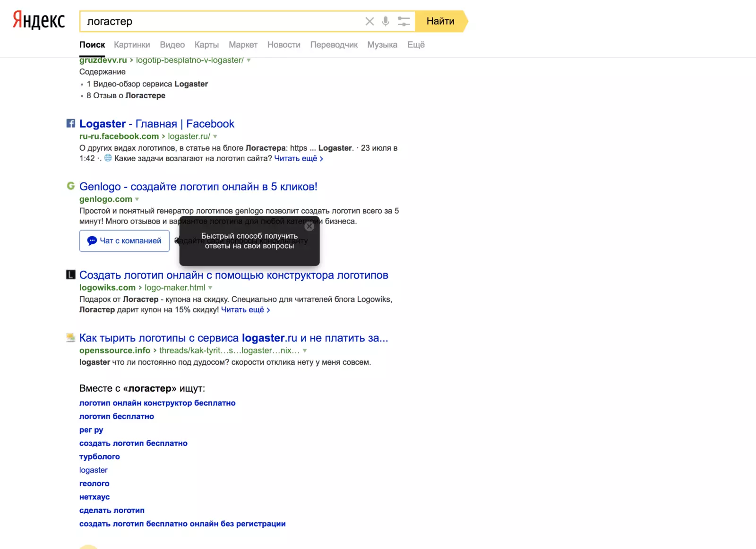Open advanced search settings sliders icon

(x=404, y=21)
